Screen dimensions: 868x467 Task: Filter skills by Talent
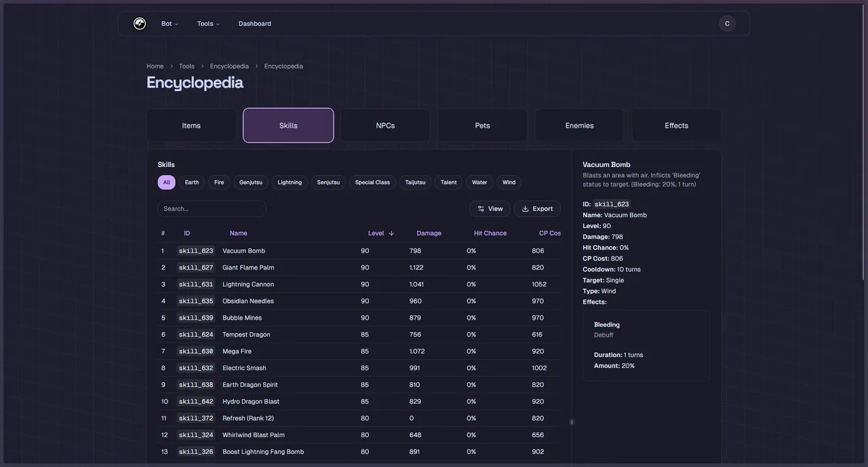[x=448, y=183]
